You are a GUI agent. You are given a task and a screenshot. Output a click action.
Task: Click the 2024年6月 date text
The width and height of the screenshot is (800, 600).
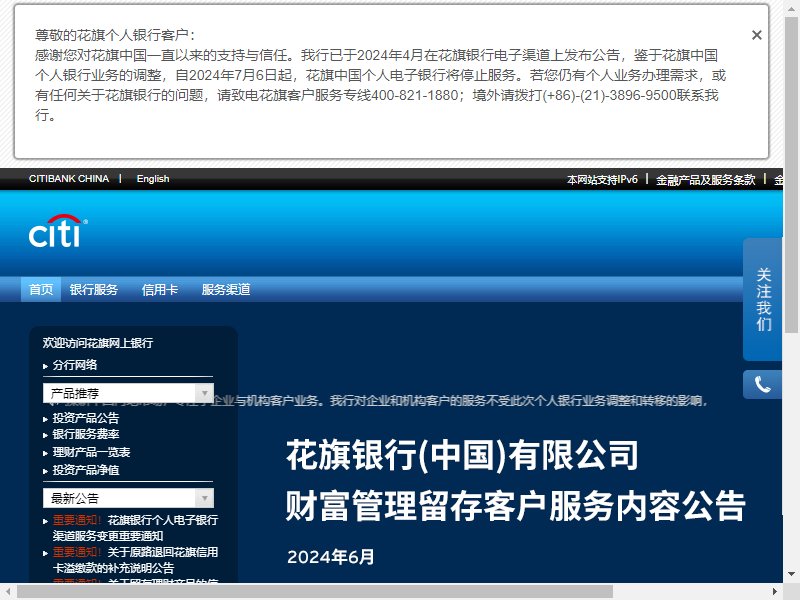pyautogui.click(x=331, y=557)
